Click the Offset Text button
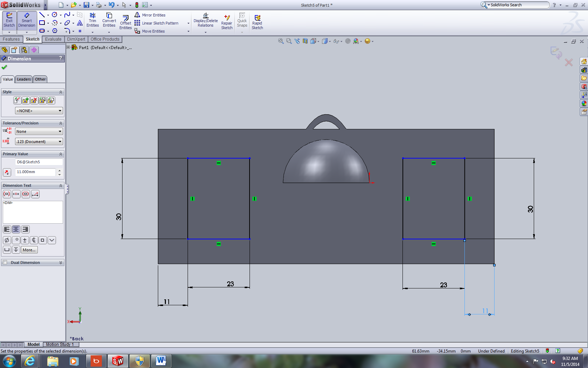Viewport: 588px width, 368px height. point(35,194)
